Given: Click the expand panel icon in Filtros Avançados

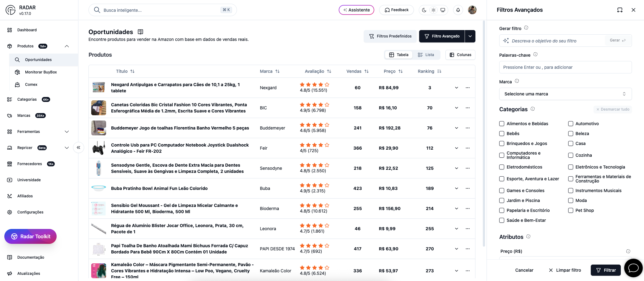Looking at the screenshot, I should pos(620,10).
